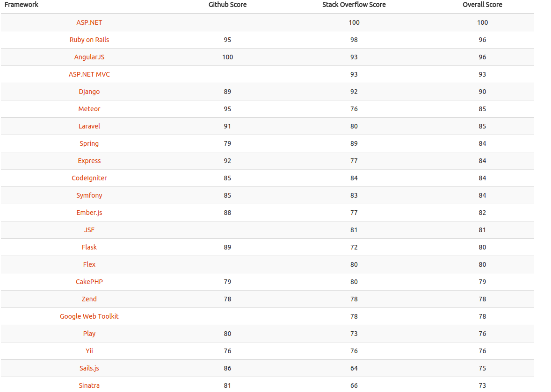
Task: Open the Laravel framework link
Action: tap(89, 126)
